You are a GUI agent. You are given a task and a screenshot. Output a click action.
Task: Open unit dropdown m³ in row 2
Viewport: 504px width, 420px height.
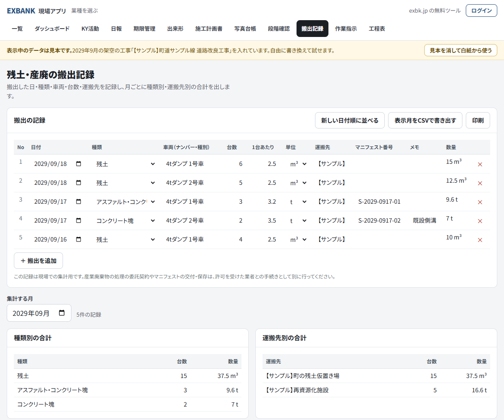point(298,183)
